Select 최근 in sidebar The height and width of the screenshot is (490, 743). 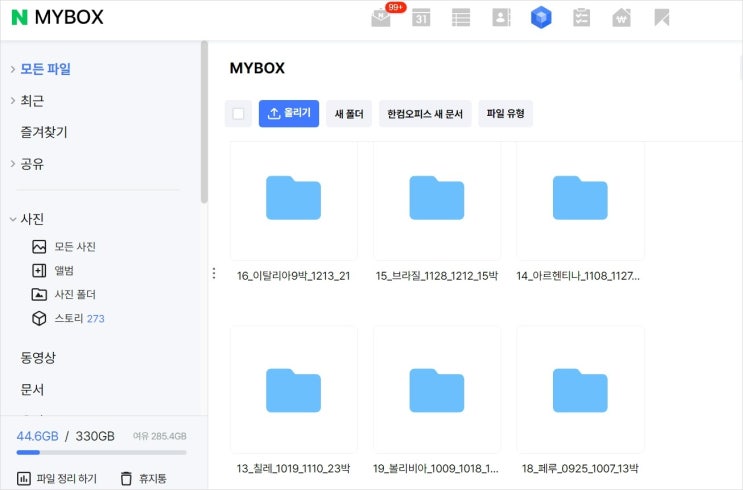point(32,100)
